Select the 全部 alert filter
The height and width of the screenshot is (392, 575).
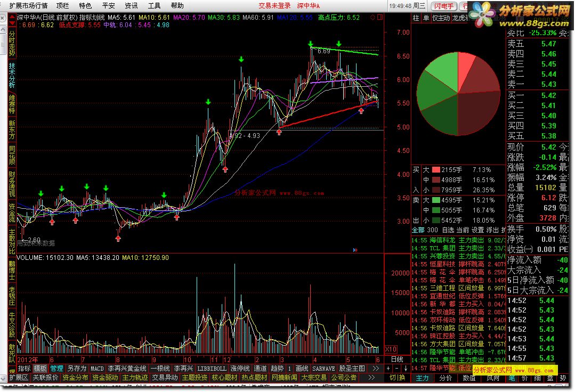[x=418, y=230]
